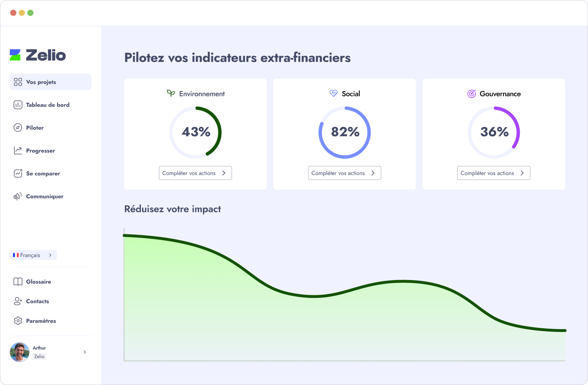Click the heart icon next to Social
Image resolution: width=588 pixels, height=385 pixels.
pyautogui.click(x=334, y=93)
